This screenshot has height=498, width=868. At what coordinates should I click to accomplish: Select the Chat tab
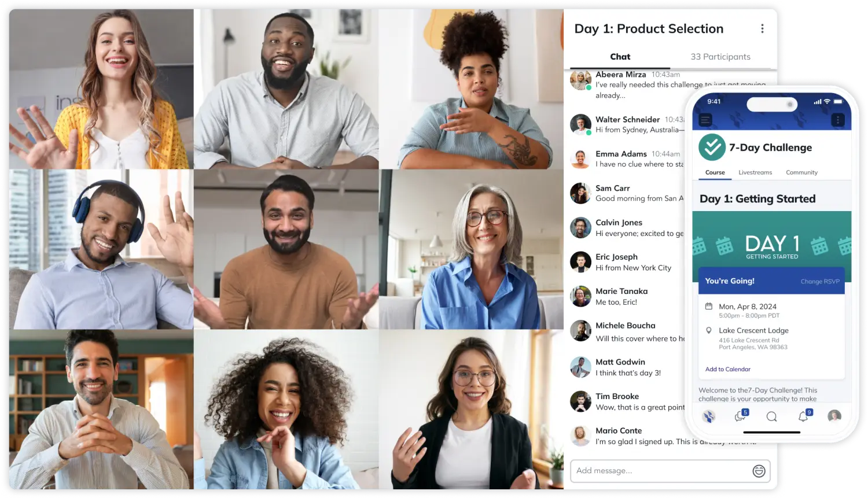[x=620, y=57]
